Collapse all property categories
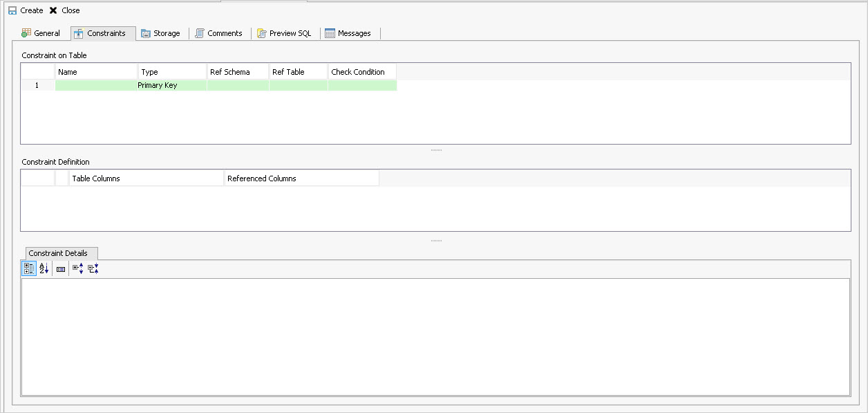This screenshot has height=413, width=868. pyautogui.click(x=93, y=269)
